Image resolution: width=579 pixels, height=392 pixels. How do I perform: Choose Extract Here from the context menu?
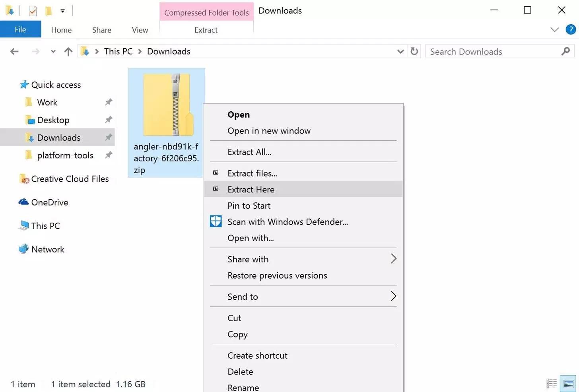251,189
